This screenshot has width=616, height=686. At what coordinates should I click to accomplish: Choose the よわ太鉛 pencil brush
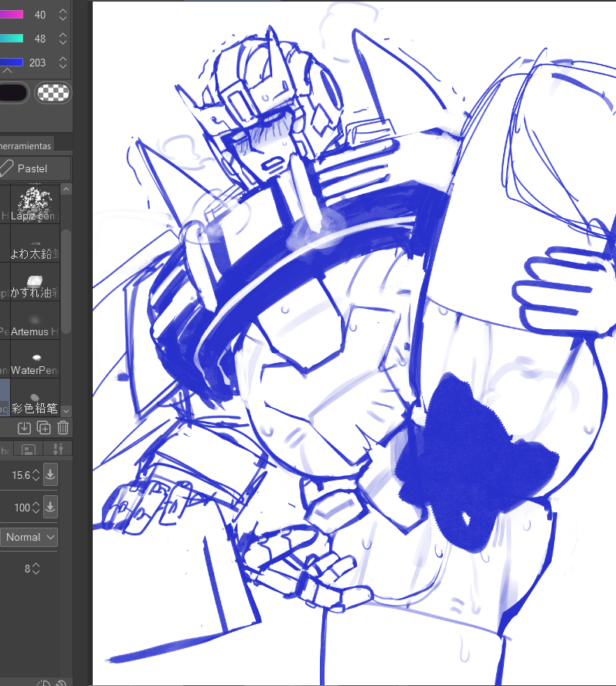(x=35, y=243)
